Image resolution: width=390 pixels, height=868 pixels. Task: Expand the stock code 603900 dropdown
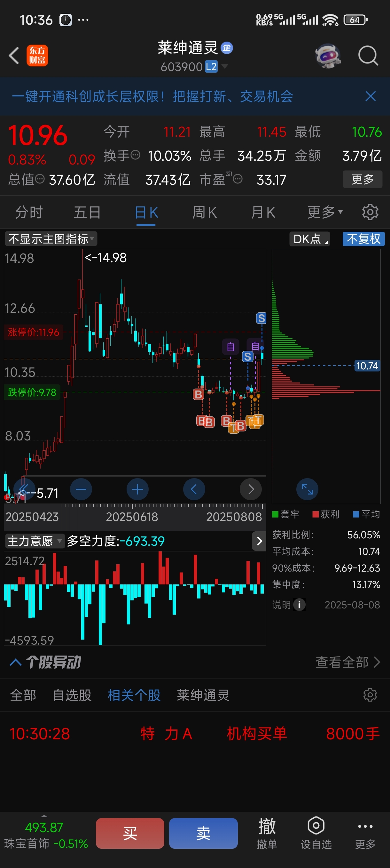tap(225, 66)
